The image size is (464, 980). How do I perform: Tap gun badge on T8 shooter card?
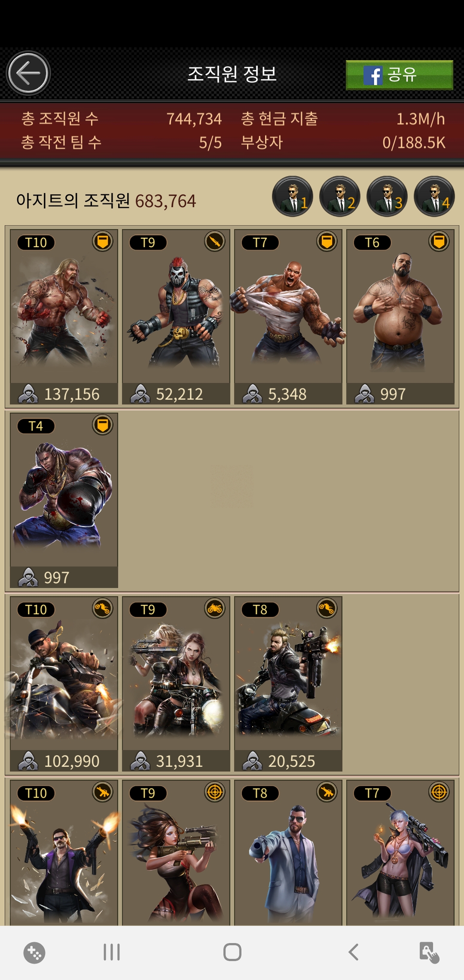(x=327, y=792)
